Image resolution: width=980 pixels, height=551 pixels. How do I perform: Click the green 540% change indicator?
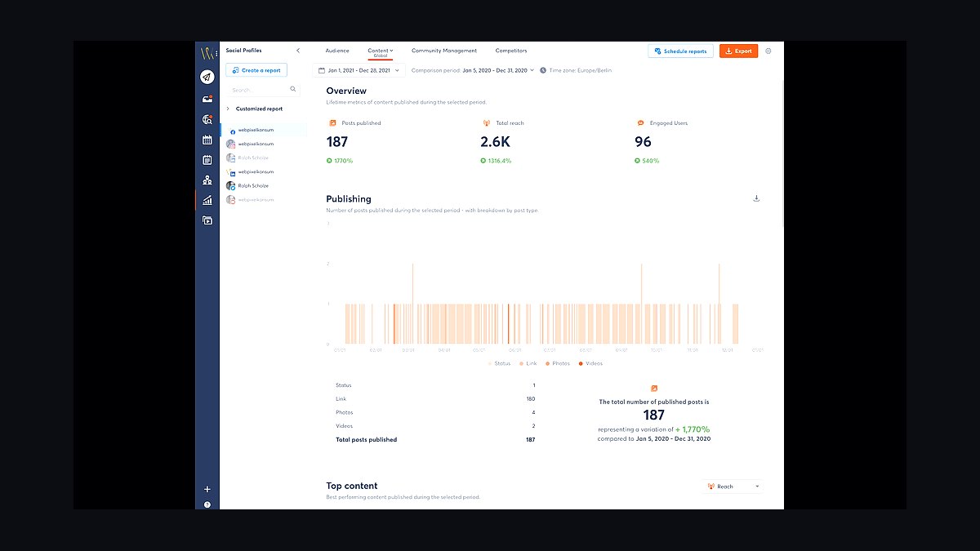click(647, 161)
